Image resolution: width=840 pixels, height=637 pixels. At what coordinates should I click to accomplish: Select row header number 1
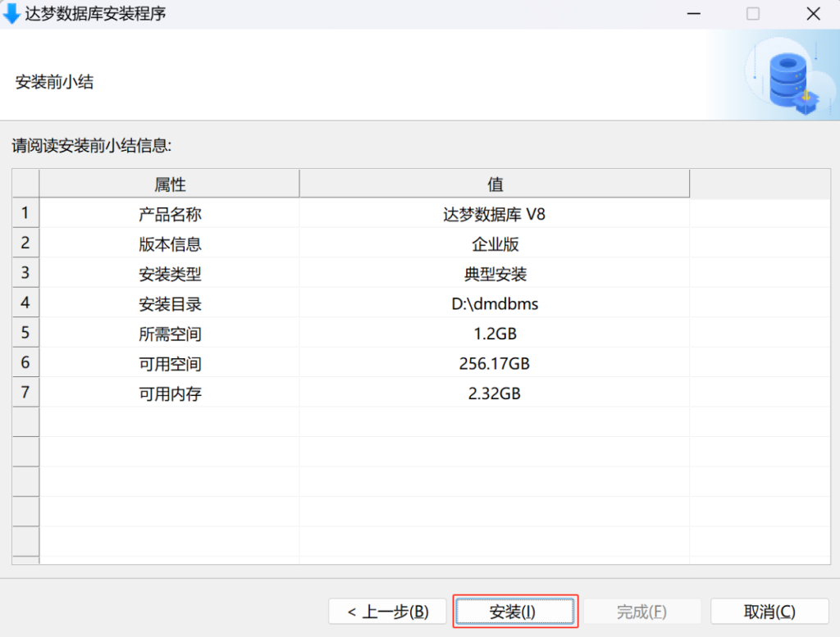tap(25, 213)
